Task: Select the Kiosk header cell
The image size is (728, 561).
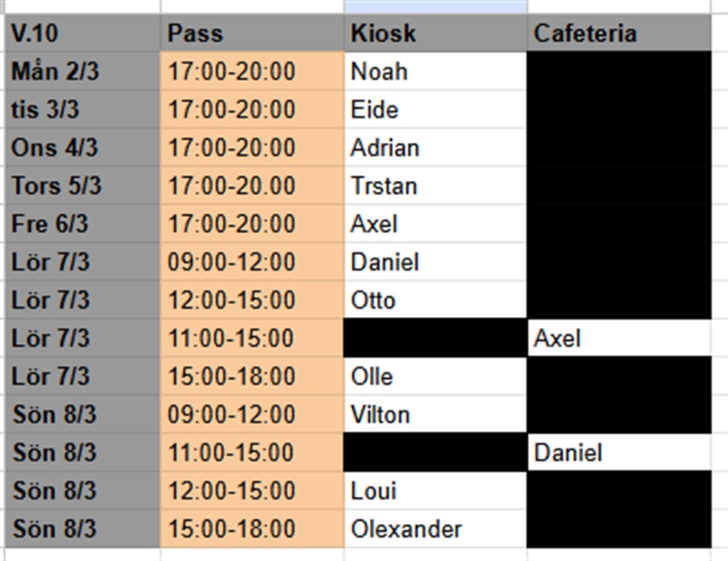Action: pos(435,34)
